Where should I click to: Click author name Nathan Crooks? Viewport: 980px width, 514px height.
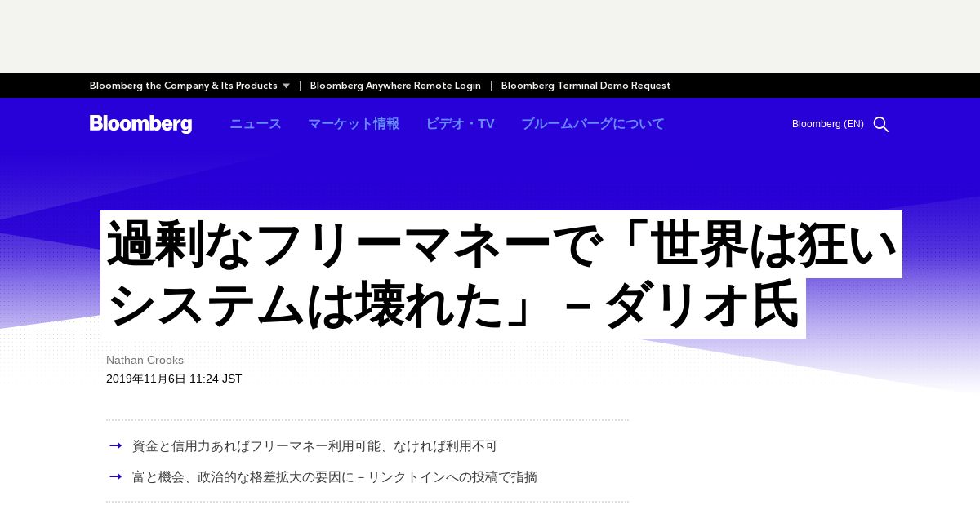click(145, 360)
